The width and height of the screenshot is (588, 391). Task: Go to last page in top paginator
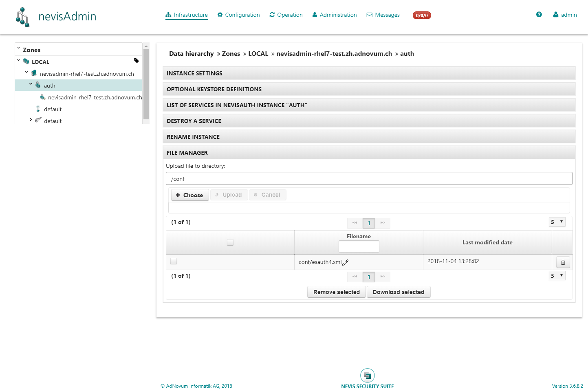pyautogui.click(x=383, y=223)
